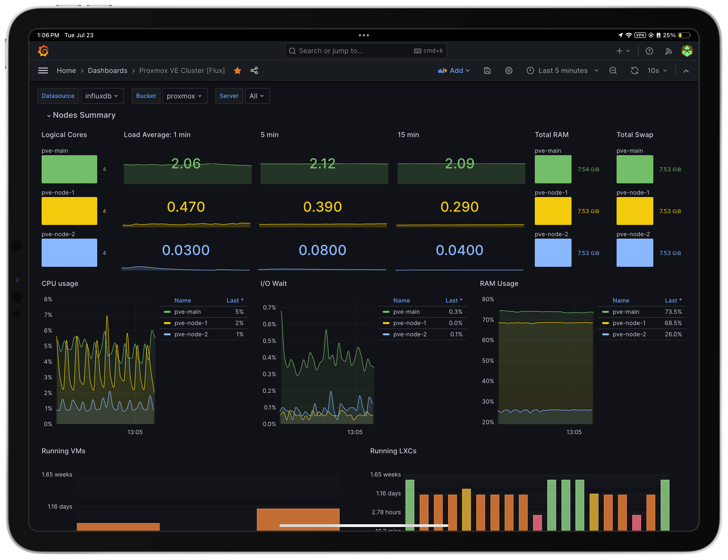
Task: Toggle pve-main series in CPU usage legend
Action: coord(187,312)
